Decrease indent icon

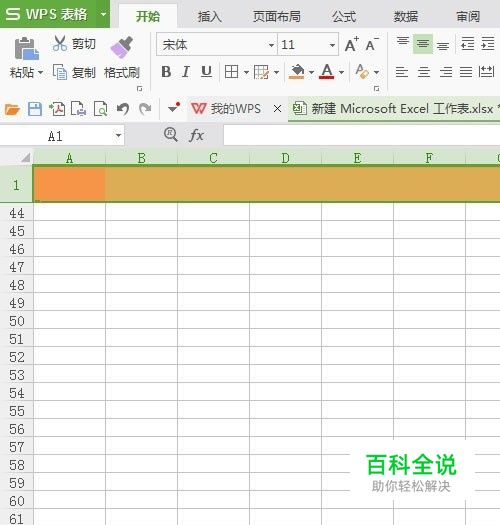click(x=468, y=44)
